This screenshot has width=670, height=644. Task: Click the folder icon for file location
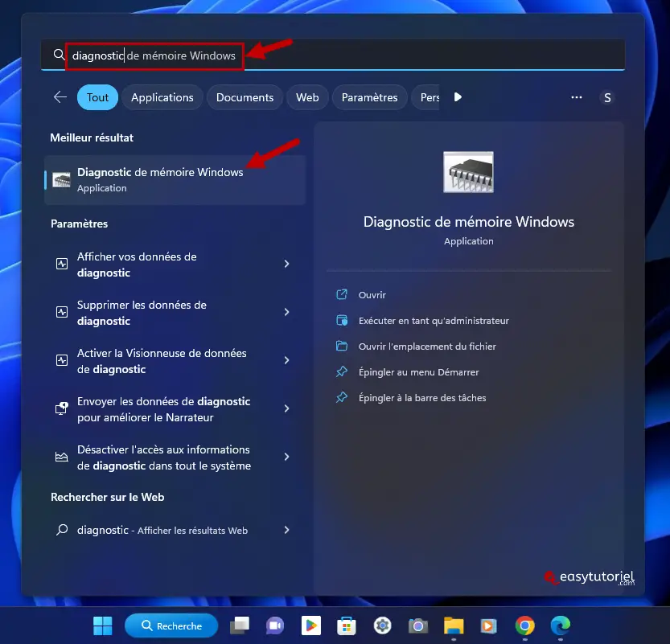pos(342,346)
